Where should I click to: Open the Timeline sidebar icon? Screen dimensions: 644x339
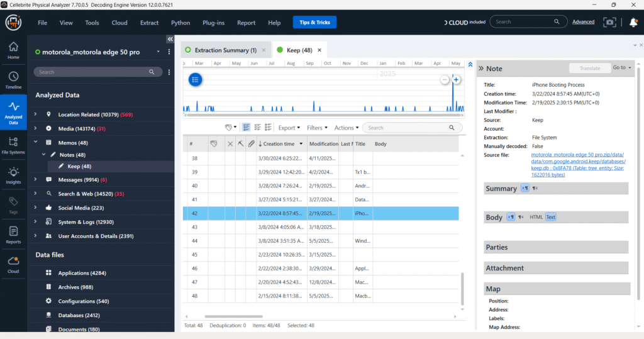coord(13,80)
